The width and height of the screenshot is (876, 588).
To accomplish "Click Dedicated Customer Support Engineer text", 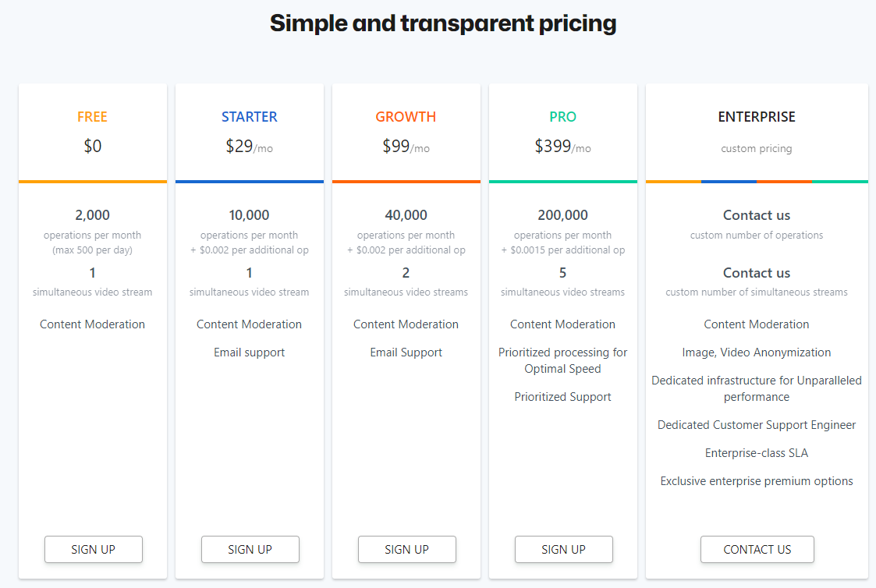I will click(x=757, y=425).
